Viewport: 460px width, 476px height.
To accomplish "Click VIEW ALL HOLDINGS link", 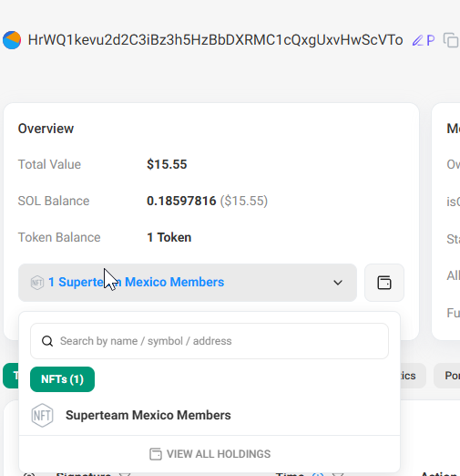I will pos(210,454).
